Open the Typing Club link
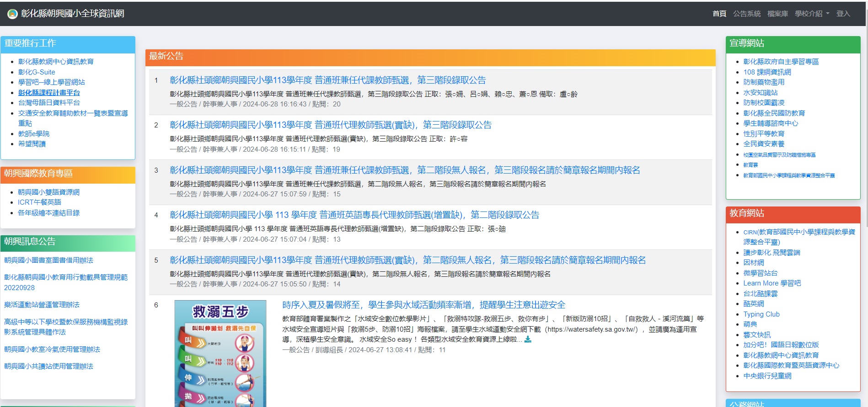 (761, 314)
